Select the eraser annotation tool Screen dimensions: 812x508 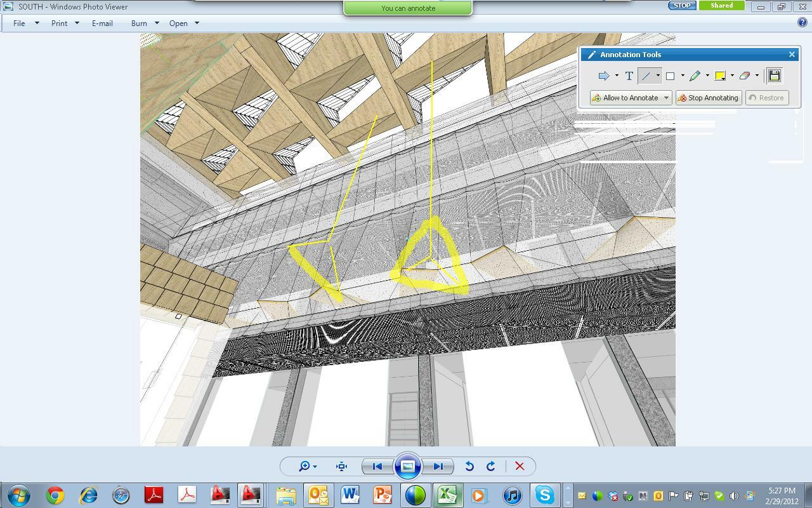click(x=744, y=76)
